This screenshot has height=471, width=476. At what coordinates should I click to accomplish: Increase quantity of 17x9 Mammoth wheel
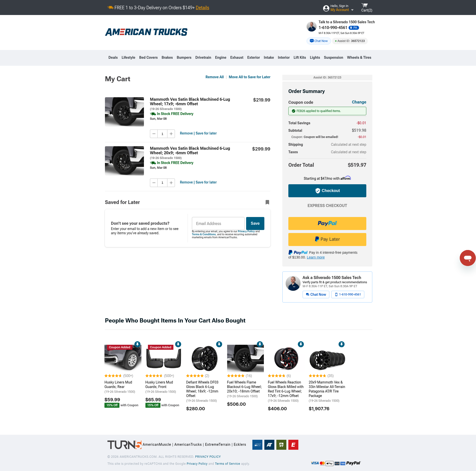click(x=171, y=134)
